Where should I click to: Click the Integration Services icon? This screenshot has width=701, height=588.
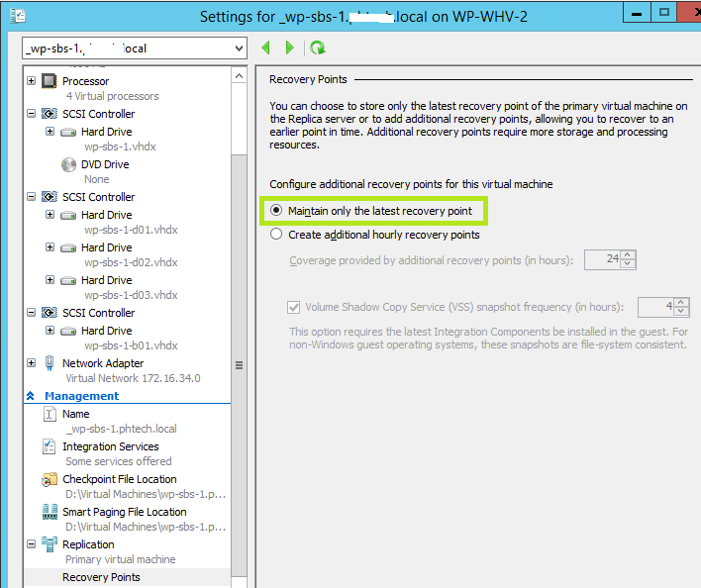[50, 447]
